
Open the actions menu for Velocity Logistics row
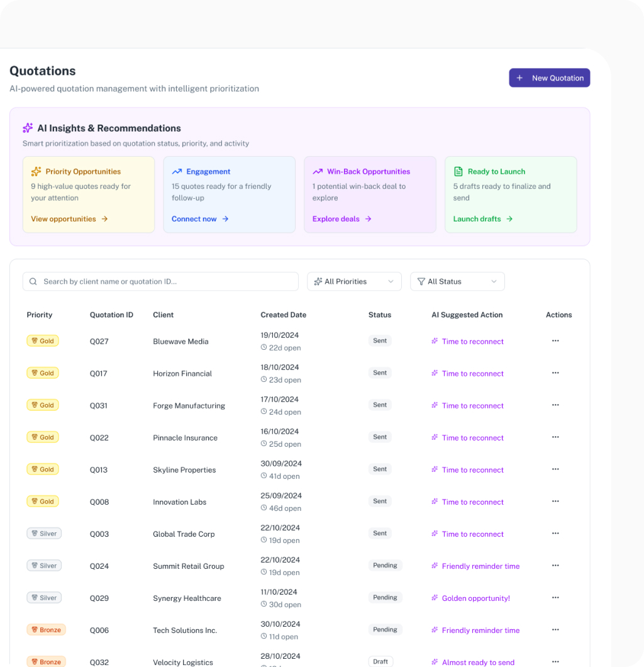(x=555, y=661)
